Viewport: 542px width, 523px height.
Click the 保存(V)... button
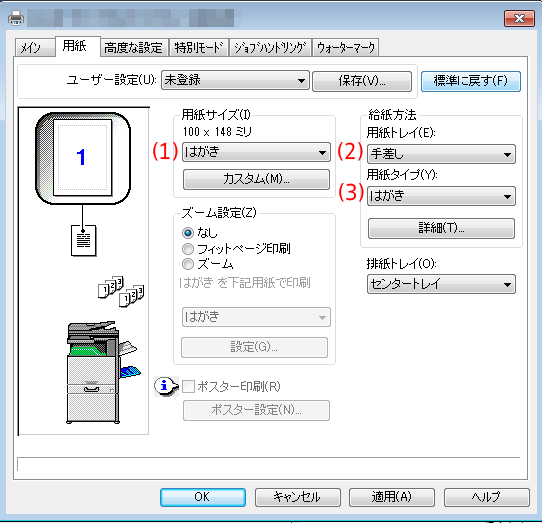click(362, 82)
